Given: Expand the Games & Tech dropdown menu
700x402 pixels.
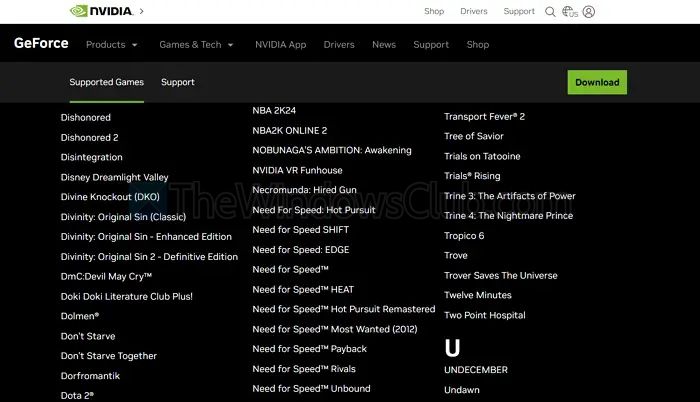Looking at the screenshot, I should [196, 45].
